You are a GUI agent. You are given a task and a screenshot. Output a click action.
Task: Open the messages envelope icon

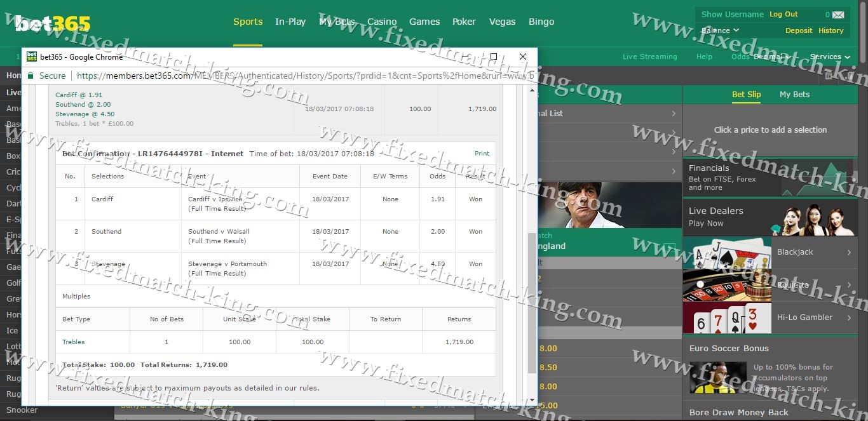838,15
